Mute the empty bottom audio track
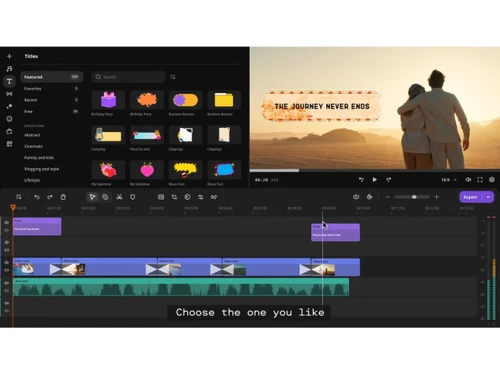 pos(7,303)
